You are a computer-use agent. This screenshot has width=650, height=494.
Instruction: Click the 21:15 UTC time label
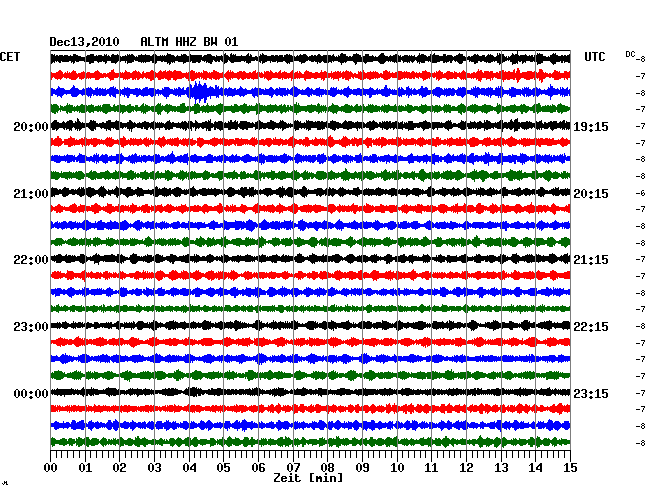(x=591, y=260)
